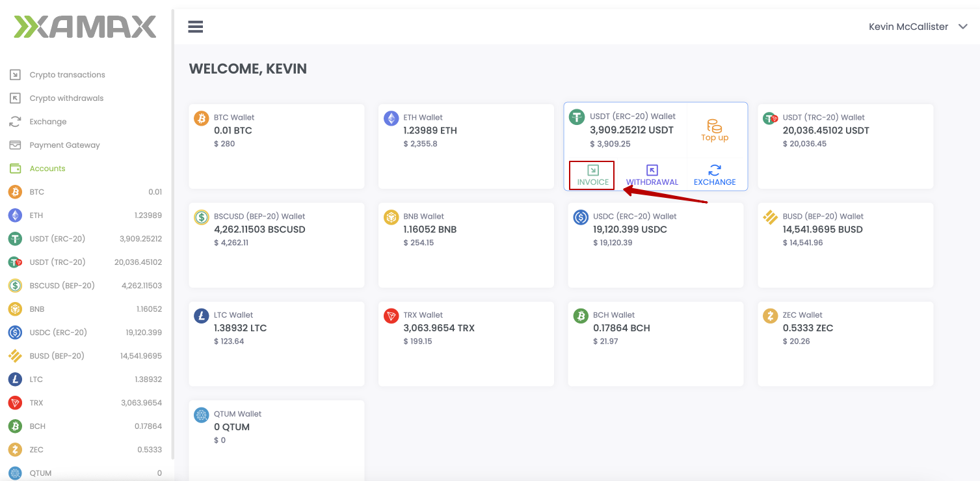Click the ETH coin icon in sidebar
This screenshot has height=481, width=980.
click(15, 215)
